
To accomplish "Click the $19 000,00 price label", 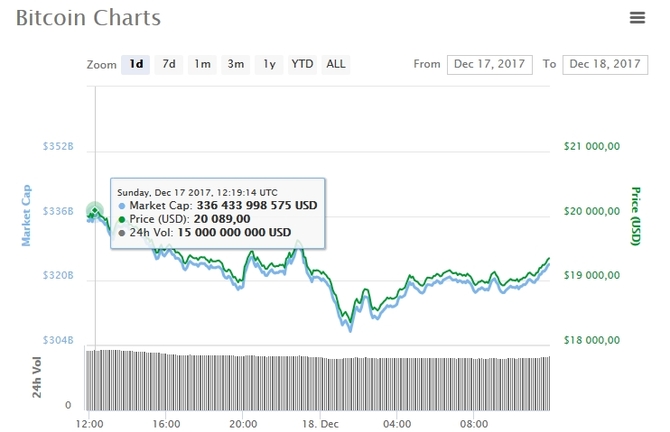I will coord(592,275).
